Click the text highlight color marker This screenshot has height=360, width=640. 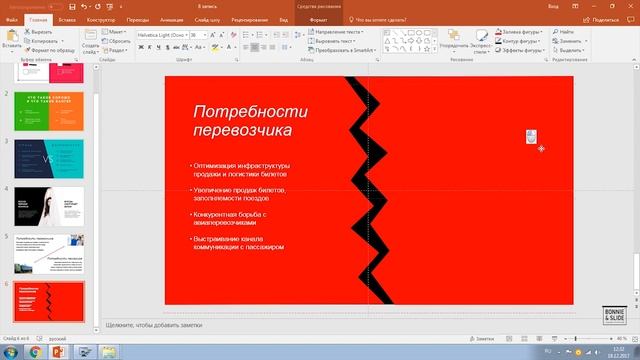click(x=215, y=48)
